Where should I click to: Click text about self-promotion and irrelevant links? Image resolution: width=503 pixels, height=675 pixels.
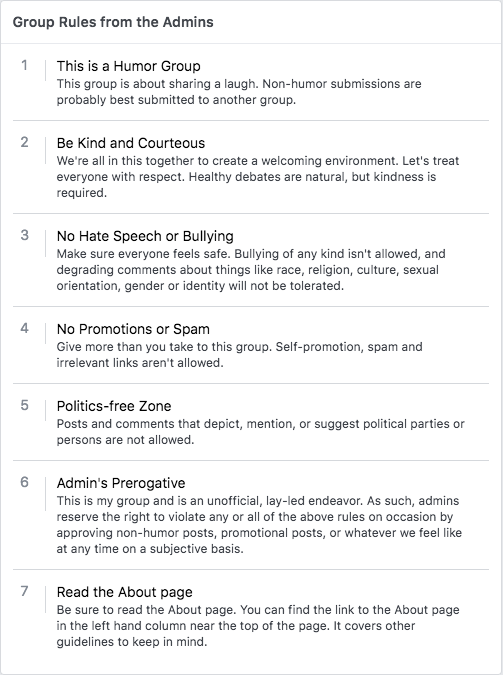239,355
